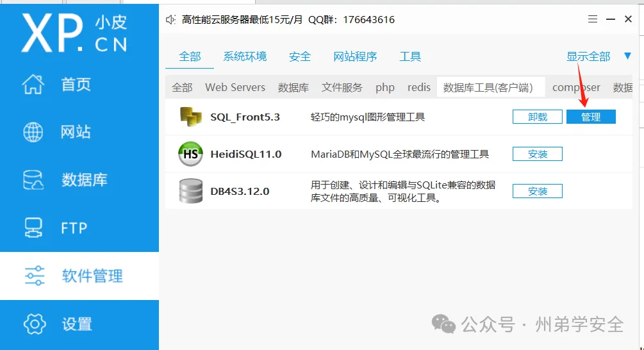Click 管理 for SQL_Front5.3
The height and width of the screenshot is (350, 644).
[591, 117]
